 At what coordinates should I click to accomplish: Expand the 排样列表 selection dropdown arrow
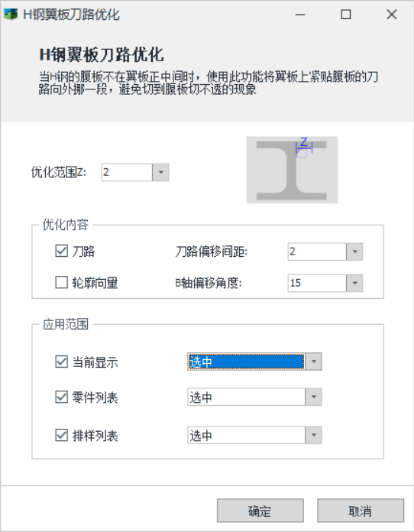(x=314, y=435)
